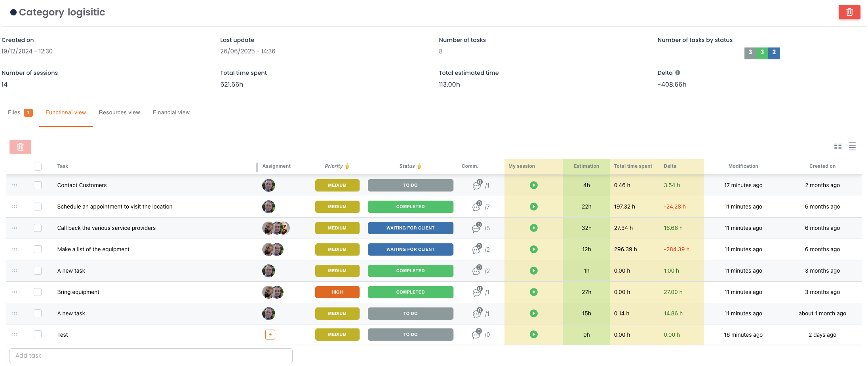Click the add assignee plus icon for Test
The image size is (868, 366).
click(x=270, y=335)
